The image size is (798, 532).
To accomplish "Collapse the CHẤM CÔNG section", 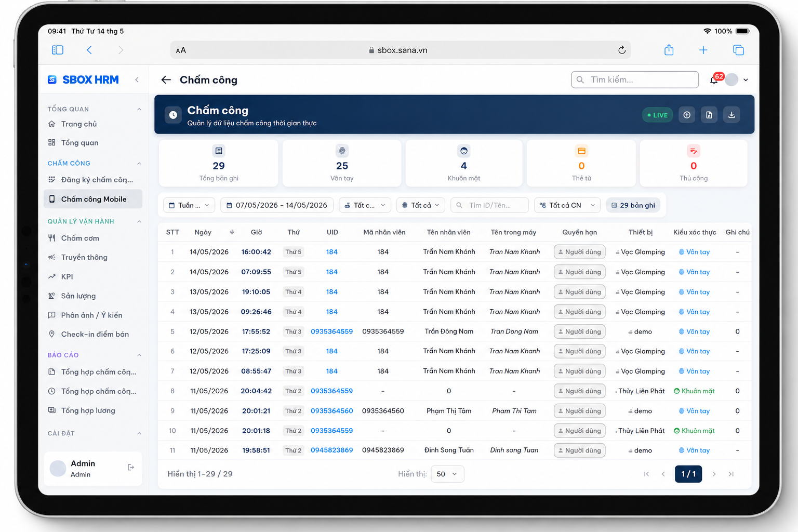I will 139,163.
